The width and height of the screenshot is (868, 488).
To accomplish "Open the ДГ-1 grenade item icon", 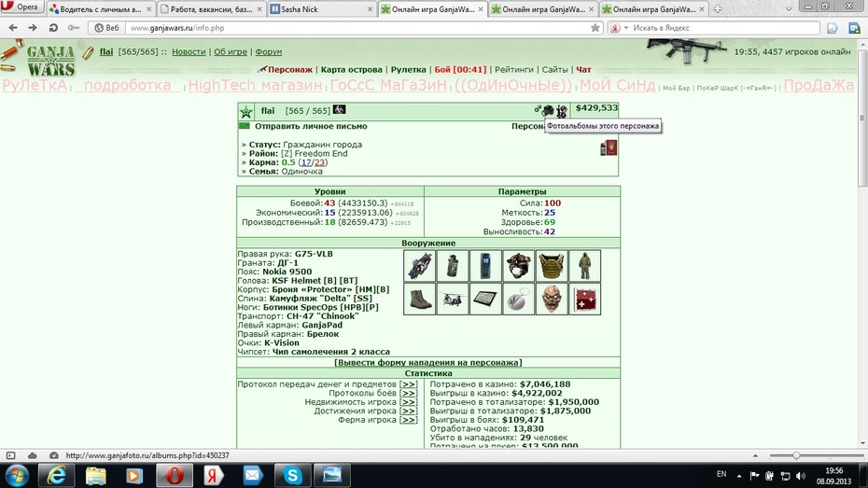I will (x=453, y=266).
